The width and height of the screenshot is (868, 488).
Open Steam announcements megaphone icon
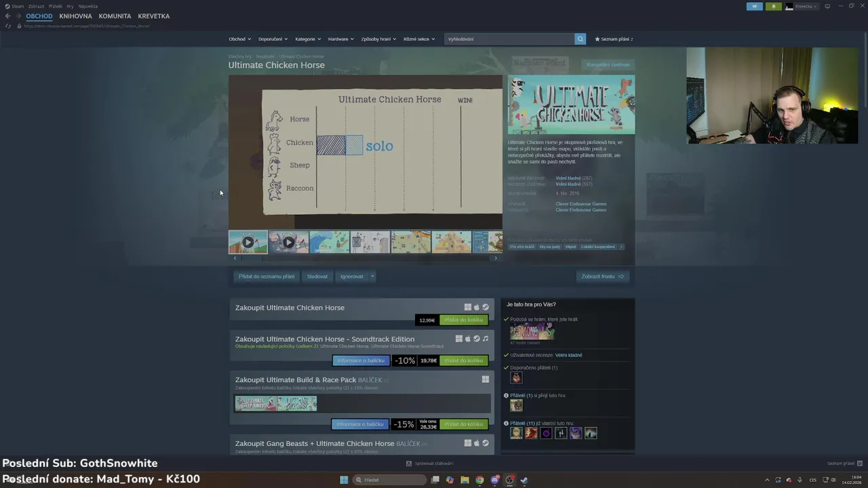(755, 6)
